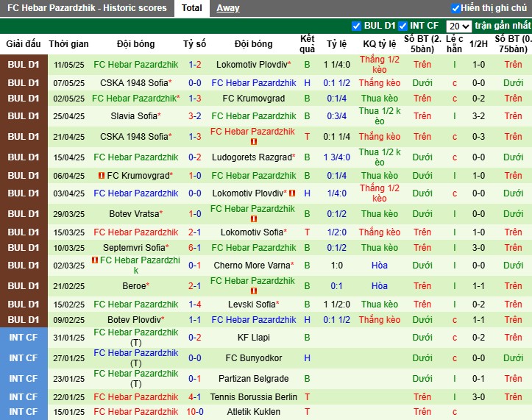Toggle the Hiển thị ghi chú checkbox
The height and width of the screenshot is (420, 532).
point(455,8)
